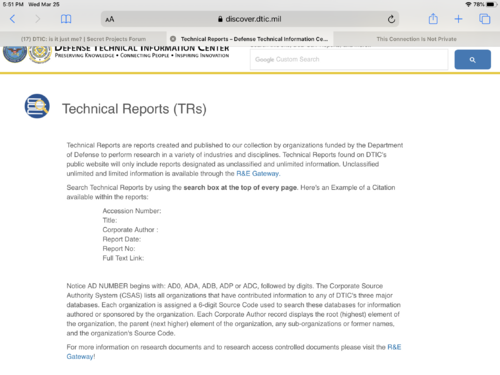Switch to This Connection Is Not Private tab
The width and height of the screenshot is (500, 375).
(x=417, y=39)
